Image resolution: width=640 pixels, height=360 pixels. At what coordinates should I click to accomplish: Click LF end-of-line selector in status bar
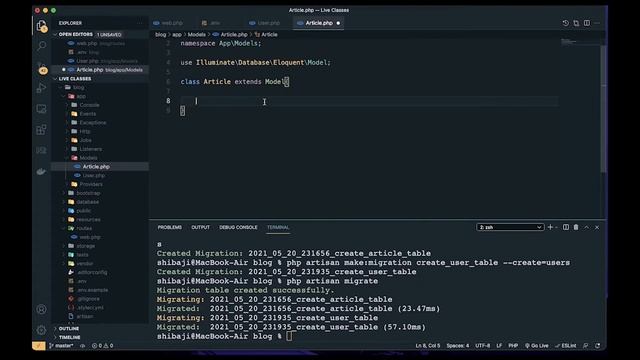(499, 346)
